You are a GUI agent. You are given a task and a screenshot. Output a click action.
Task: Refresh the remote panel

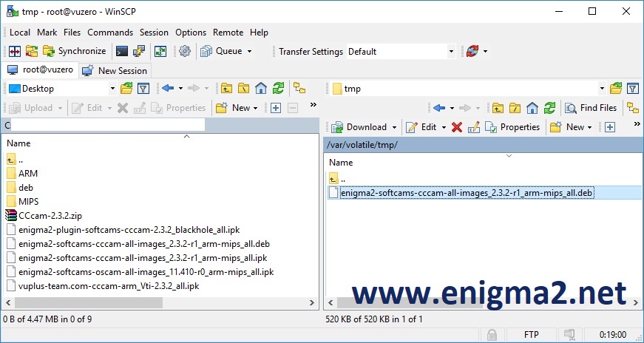tap(549, 108)
